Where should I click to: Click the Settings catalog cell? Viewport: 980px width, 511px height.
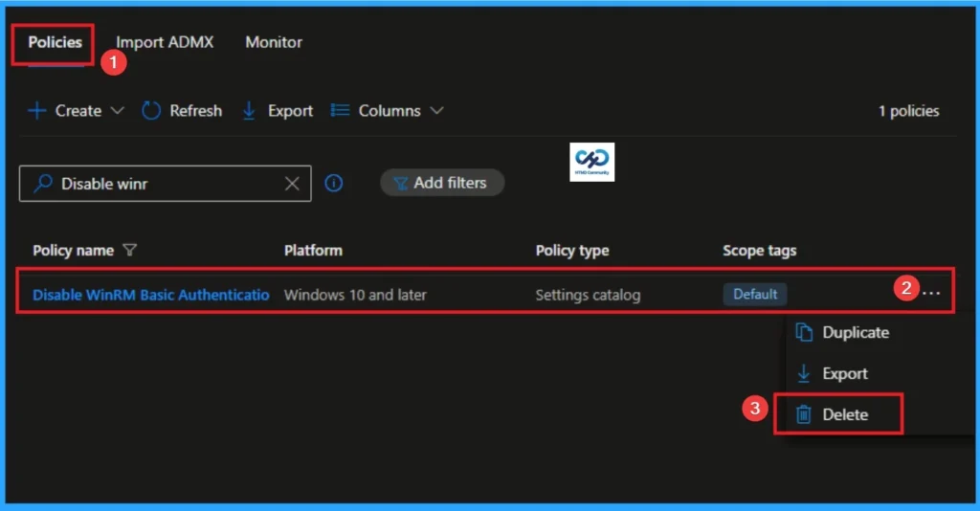pyautogui.click(x=588, y=295)
